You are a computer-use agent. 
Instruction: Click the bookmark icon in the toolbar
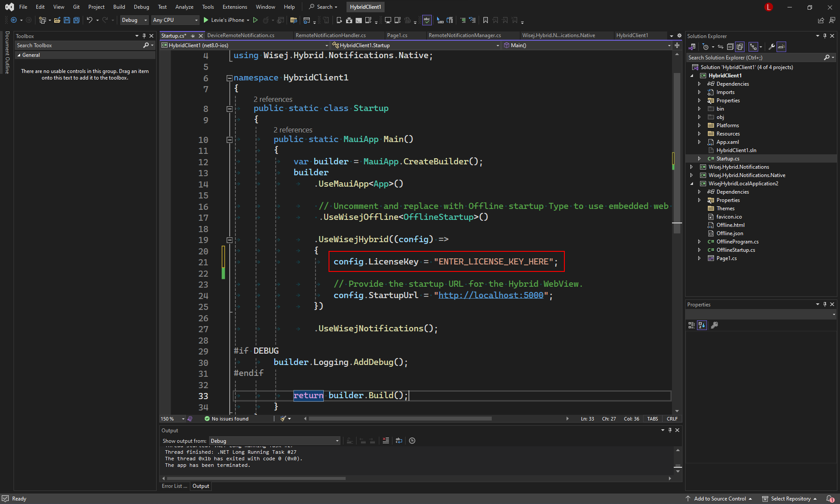[485, 20]
